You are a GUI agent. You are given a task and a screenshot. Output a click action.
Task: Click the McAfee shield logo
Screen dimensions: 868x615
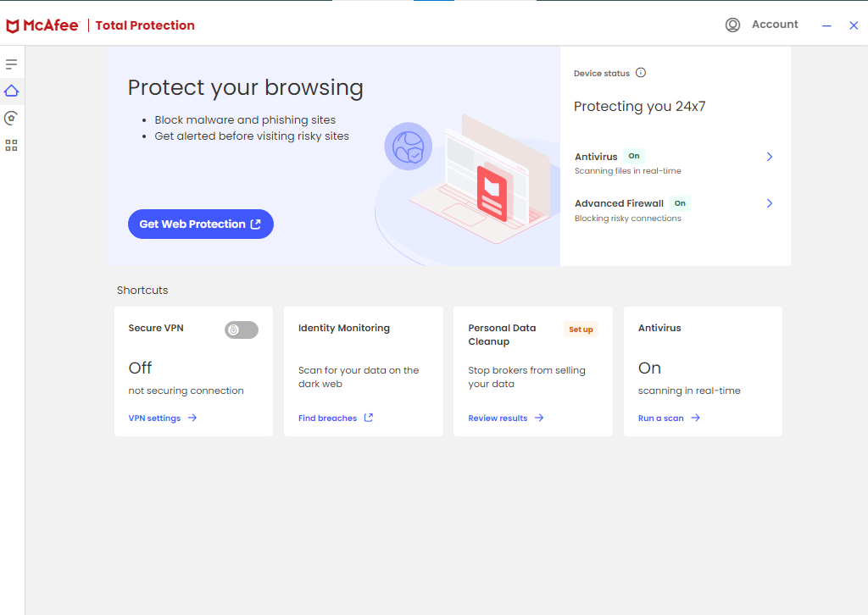coord(13,25)
